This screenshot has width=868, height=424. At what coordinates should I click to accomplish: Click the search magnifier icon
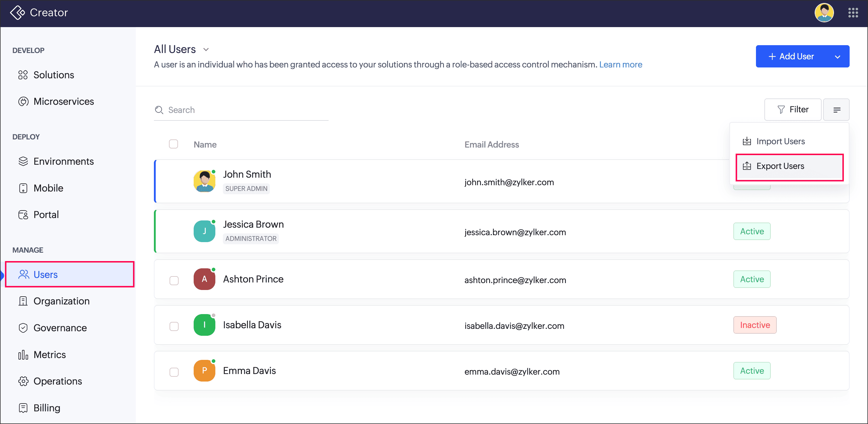coord(159,110)
